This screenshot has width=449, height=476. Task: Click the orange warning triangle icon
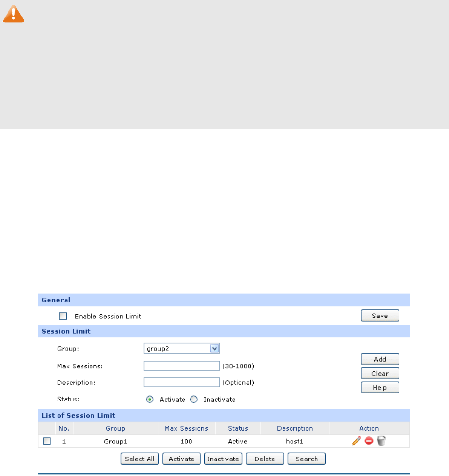[x=13, y=14]
